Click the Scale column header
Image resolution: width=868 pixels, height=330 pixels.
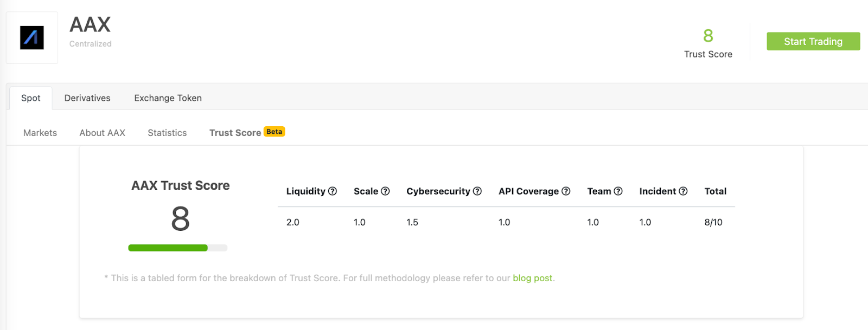[366, 191]
